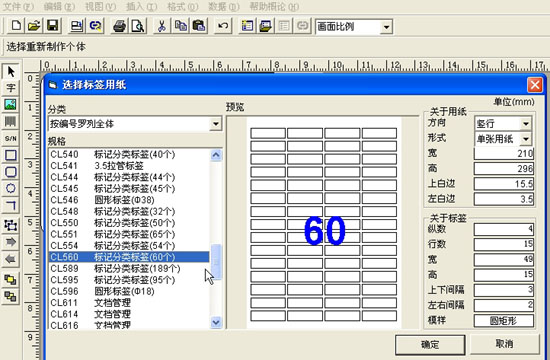Click the right arrow tool icon
Viewport: 550px width, 360px height.
[11, 242]
